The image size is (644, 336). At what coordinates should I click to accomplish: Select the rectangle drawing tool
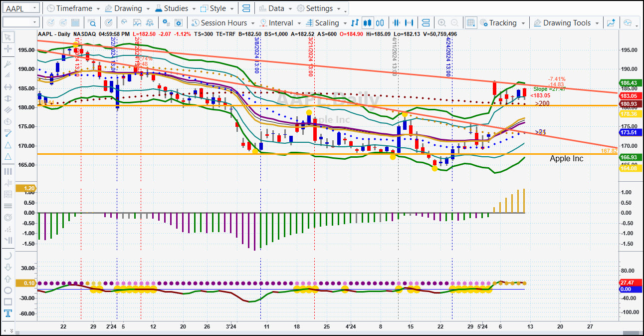(8, 302)
